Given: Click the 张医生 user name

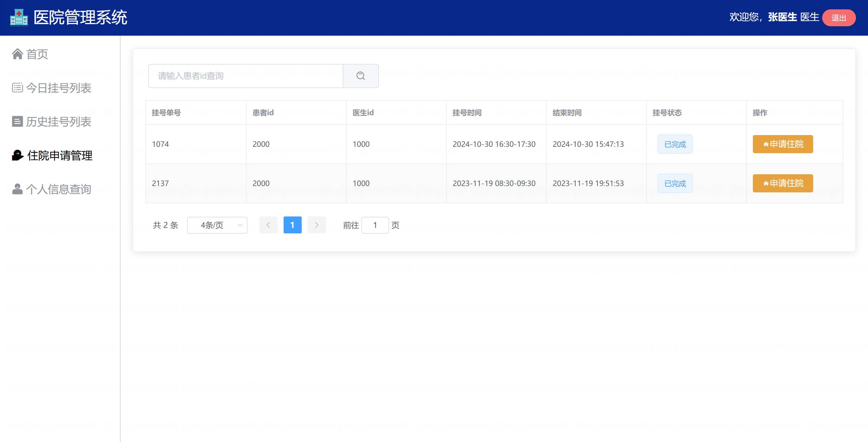Looking at the screenshot, I should 782,17.
